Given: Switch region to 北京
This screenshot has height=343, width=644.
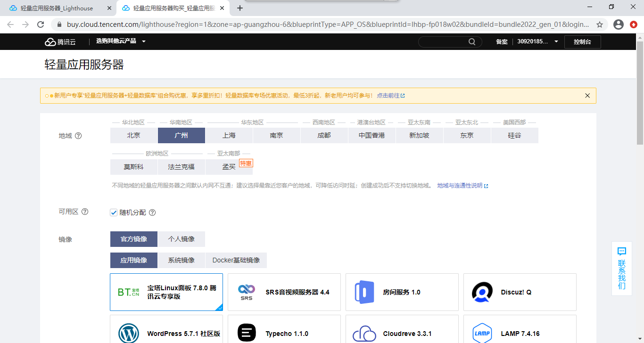Looking at the screenshot, I should click(133, 135).
